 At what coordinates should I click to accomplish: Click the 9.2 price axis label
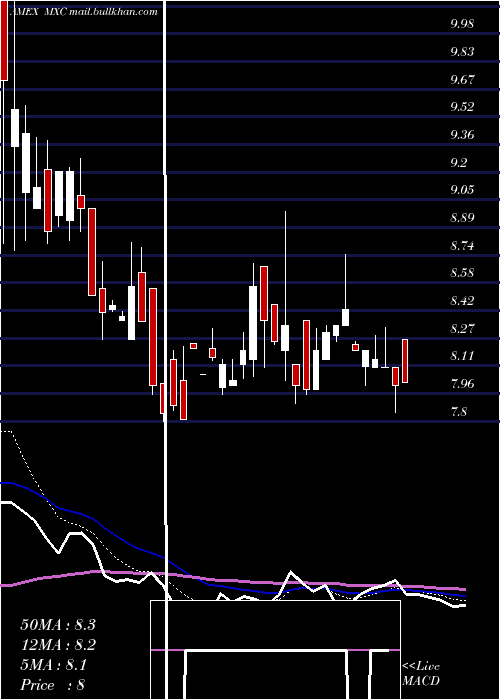point(458,162)
